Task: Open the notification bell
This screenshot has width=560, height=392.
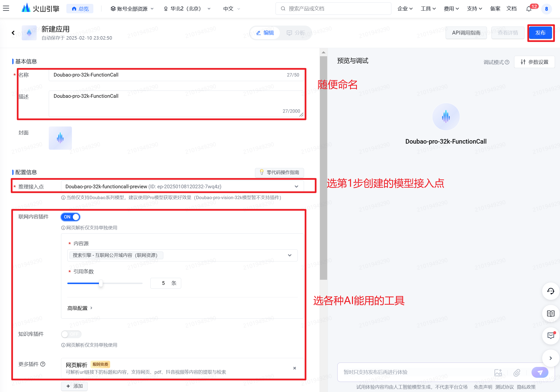Action: [x=529, y=9]
